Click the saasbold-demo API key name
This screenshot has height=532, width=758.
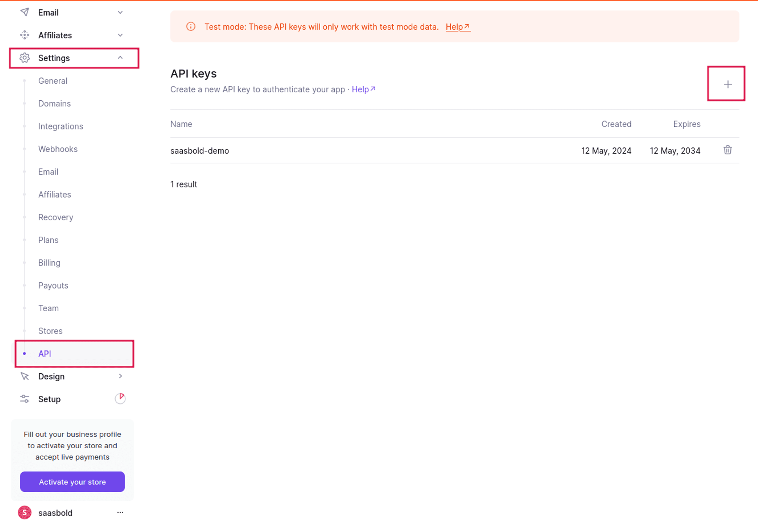[199, 150]
